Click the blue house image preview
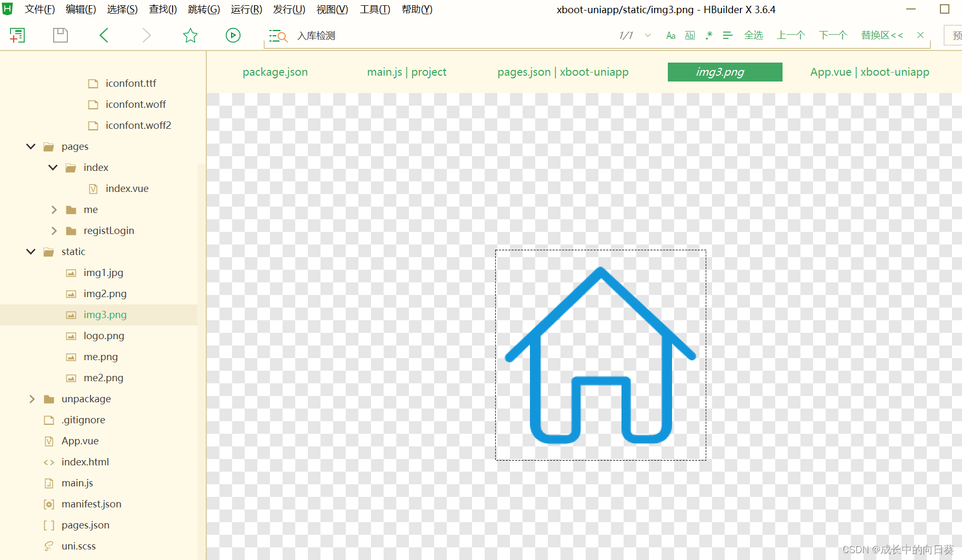Viewport: 962px width, 560px height. click(600, 355)
